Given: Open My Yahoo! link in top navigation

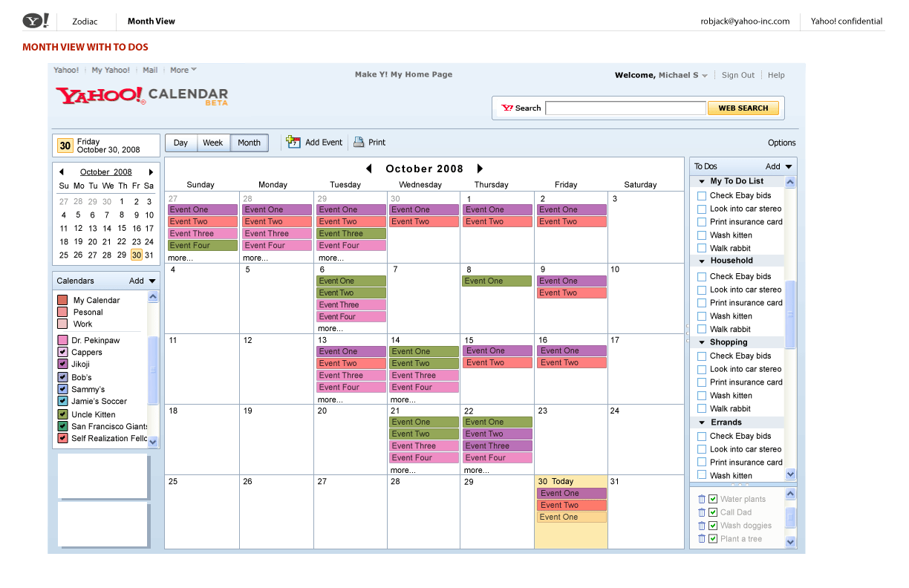Looking at the screenshot, I should coord(111,70).
